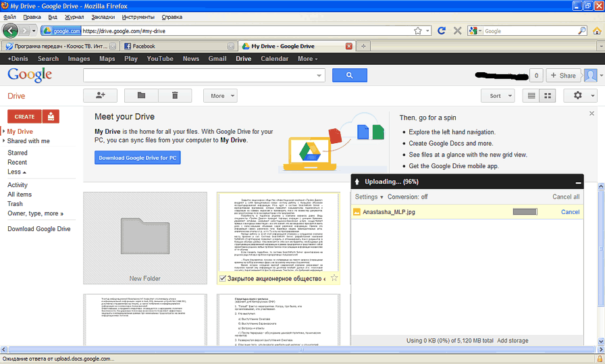Click the google.com site identity badge

tap(61, 31)
